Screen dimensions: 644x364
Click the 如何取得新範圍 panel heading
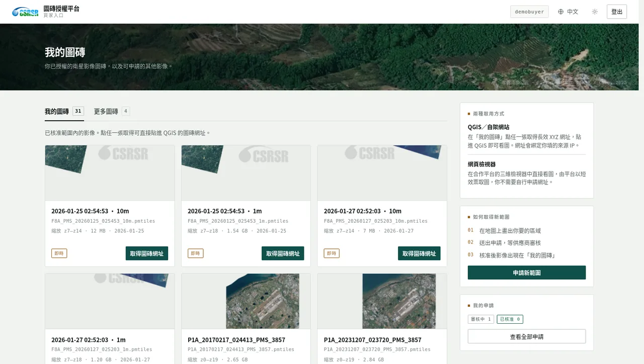tap(491, 217)
